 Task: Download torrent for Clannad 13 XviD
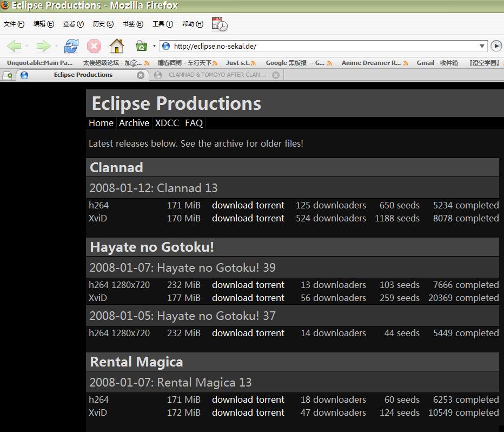248,218
